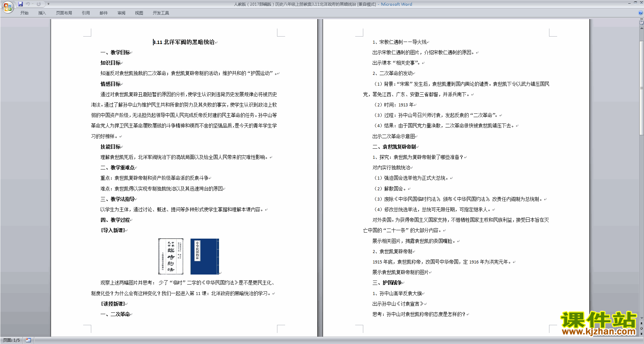Screen dimensions: 644x344
Task: Click the heading 一、二次革命
Action: click(115, 314)
